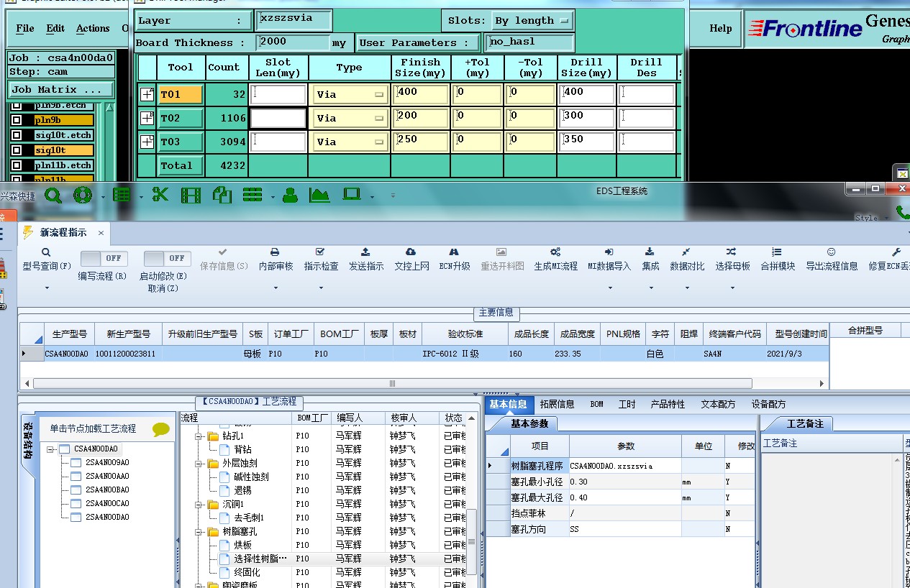
Task: Click the main info horizontal scrollbar
Action: [393, 384]
